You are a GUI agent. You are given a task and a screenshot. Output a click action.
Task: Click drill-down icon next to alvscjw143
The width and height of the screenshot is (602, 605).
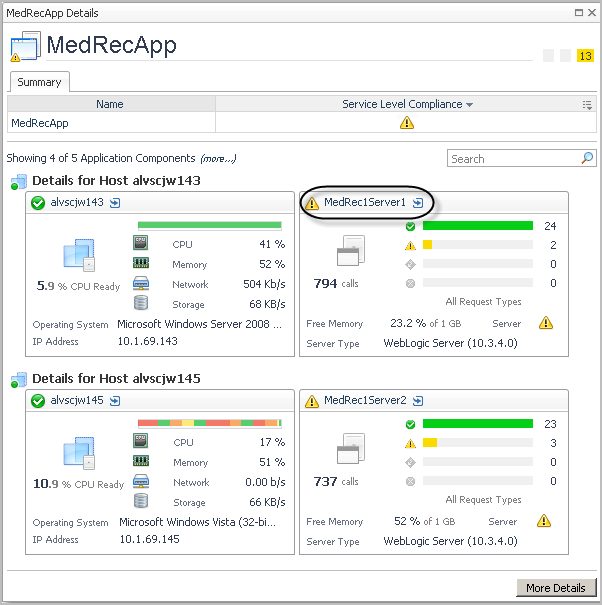coord(115,203)
